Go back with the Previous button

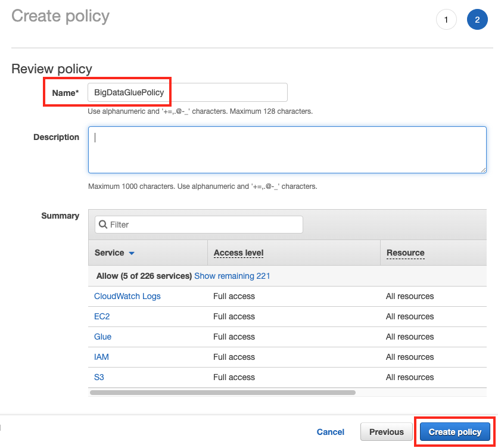click(386, 432)
